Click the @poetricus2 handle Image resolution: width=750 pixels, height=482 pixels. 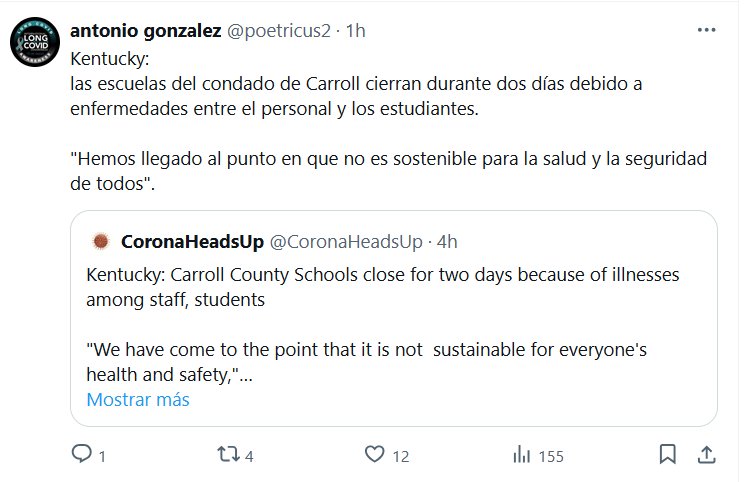(x=281, y=31)
